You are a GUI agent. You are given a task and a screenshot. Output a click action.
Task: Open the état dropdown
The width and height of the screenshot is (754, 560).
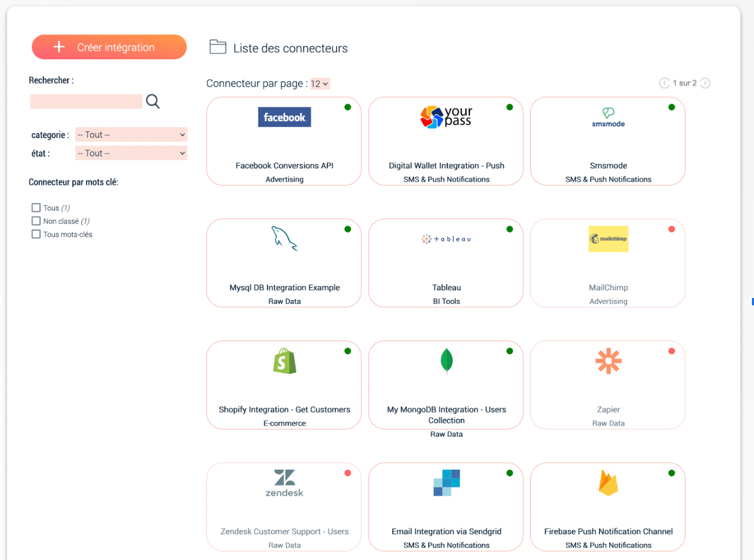coord(131,153)
